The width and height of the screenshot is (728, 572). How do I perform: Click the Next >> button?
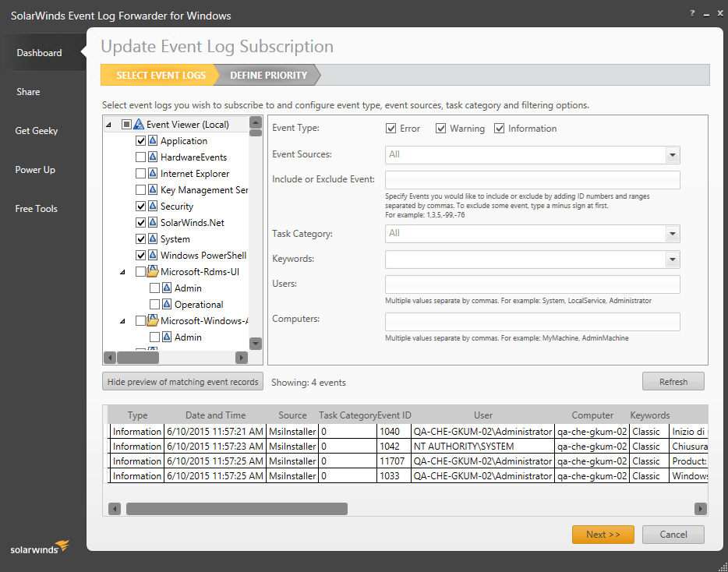pos(603,535)
